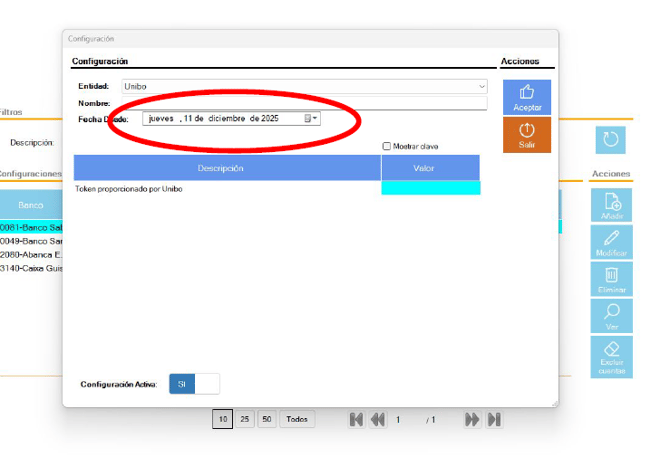Show 25 rows per page
Viewport: 670px width, 467px height.
[245, 420]
